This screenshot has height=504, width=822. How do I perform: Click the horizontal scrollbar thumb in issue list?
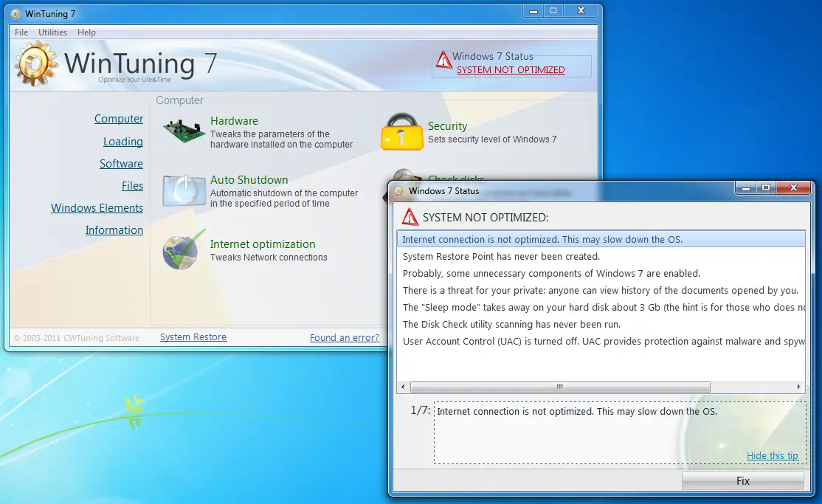click(560, 387)
